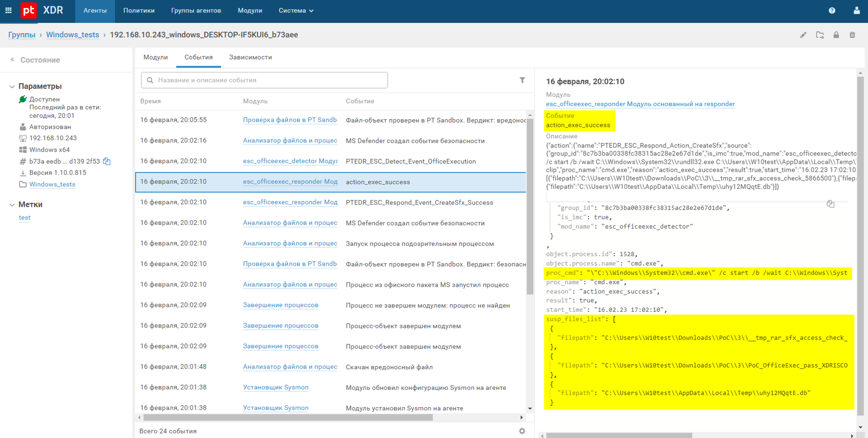Copy the agent hash b73a eedb
The width and height of the screenshot is (868, 438).
pos(107,161)
